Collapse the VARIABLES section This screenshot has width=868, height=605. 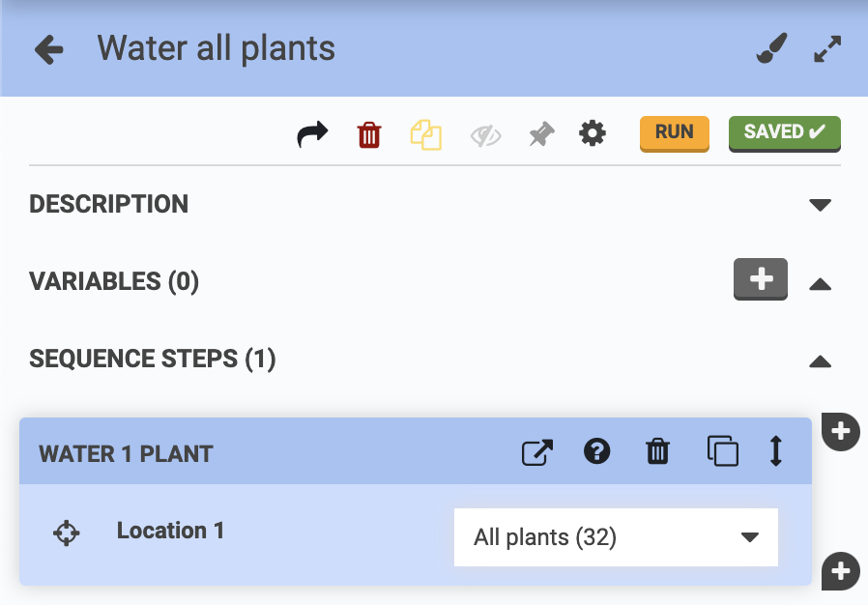point(820,283)
